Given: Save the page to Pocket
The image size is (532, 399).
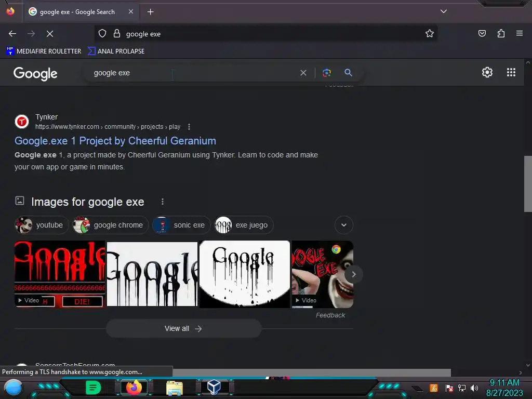Looking at the screenshot, I should click(x=482, y=34).
